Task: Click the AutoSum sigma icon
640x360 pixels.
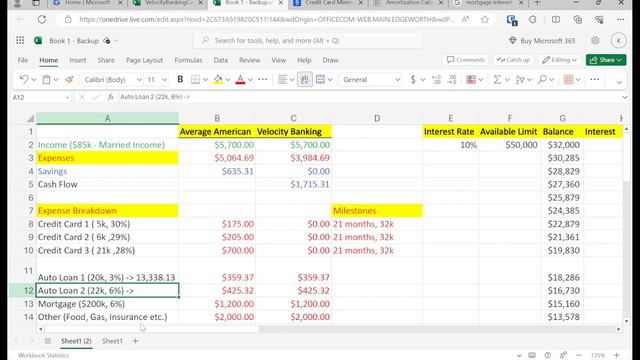Action: point(497,80)
